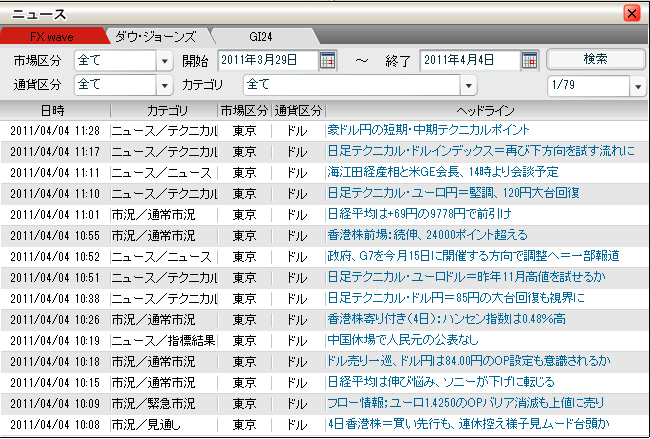Select timestamp 2011/04/04 11:17
The height and width of the screenshot is (439, 650).
pyautogui.click(x=55, y=152)
